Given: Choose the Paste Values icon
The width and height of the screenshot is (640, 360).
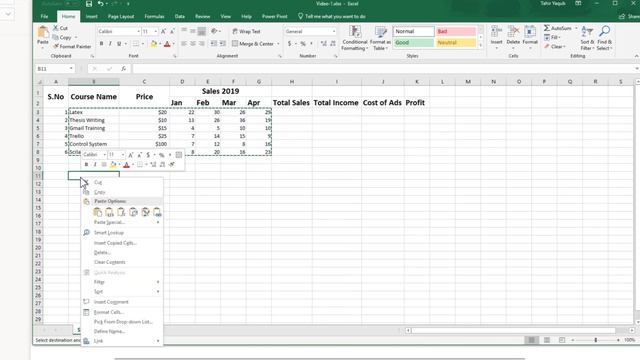Looking at the screenshot, I should [109, 212].
